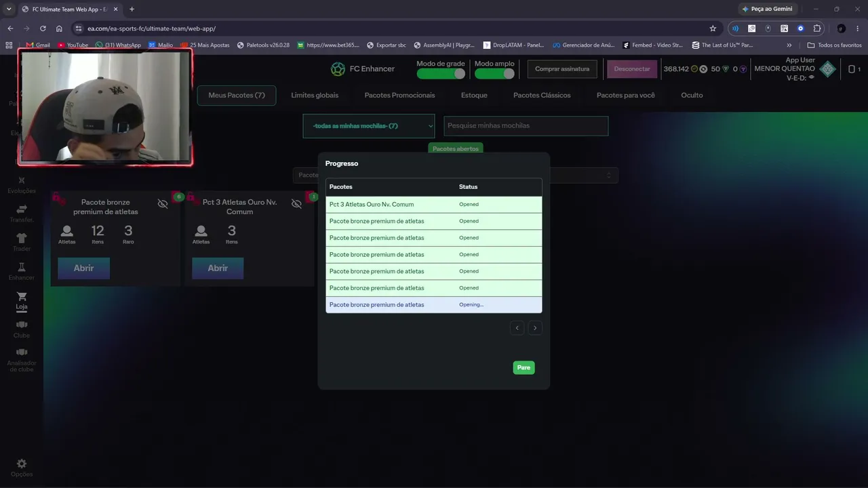Image resolution: width=868 pixels, height=488 pixels.
Task: Open a new browser tab
Action: (x=132, y=9)
